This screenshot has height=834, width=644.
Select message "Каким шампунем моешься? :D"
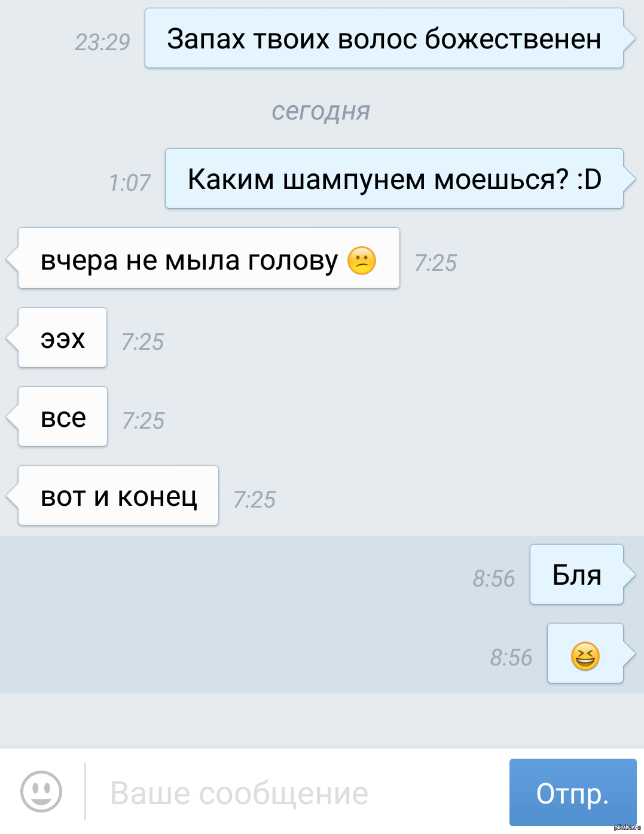tap(394, 179)
